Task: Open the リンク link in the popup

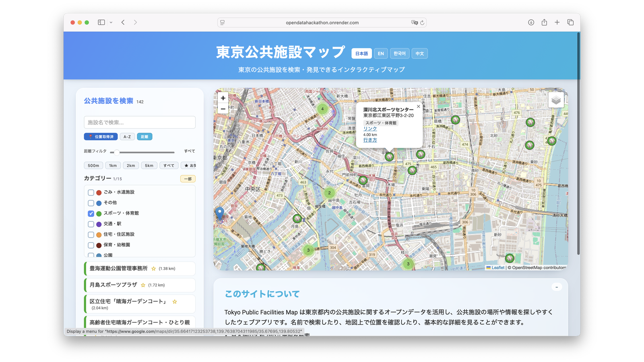Action: tap(370, 129)
